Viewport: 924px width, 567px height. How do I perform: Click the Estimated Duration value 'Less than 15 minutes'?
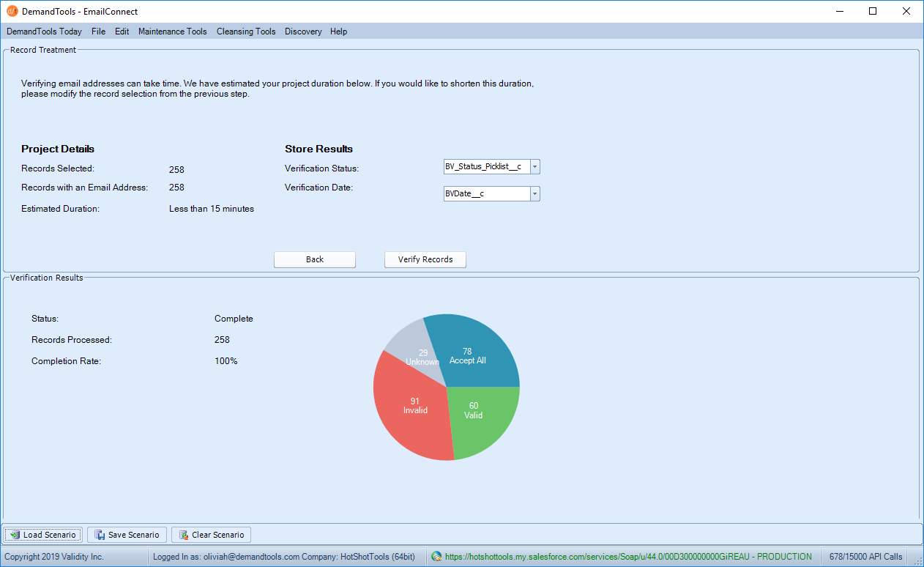[x=212, y=209]
